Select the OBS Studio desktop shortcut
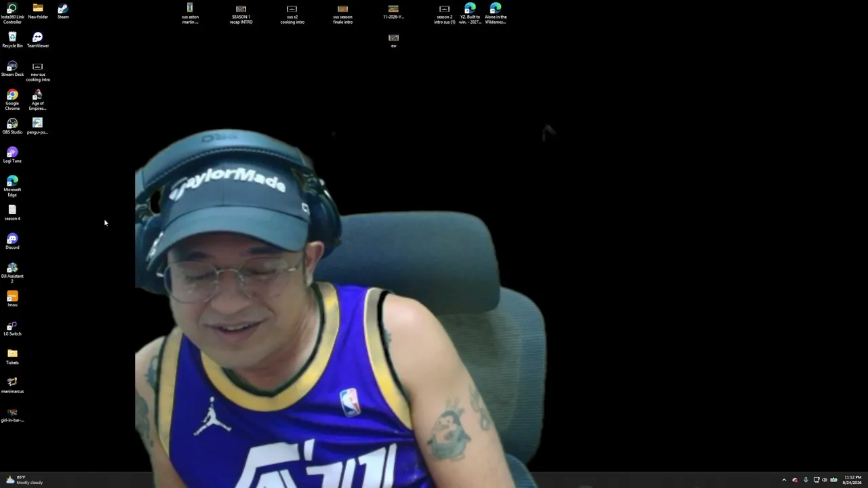The width and height of the screenshot is (868, 488). pos(12,126)
